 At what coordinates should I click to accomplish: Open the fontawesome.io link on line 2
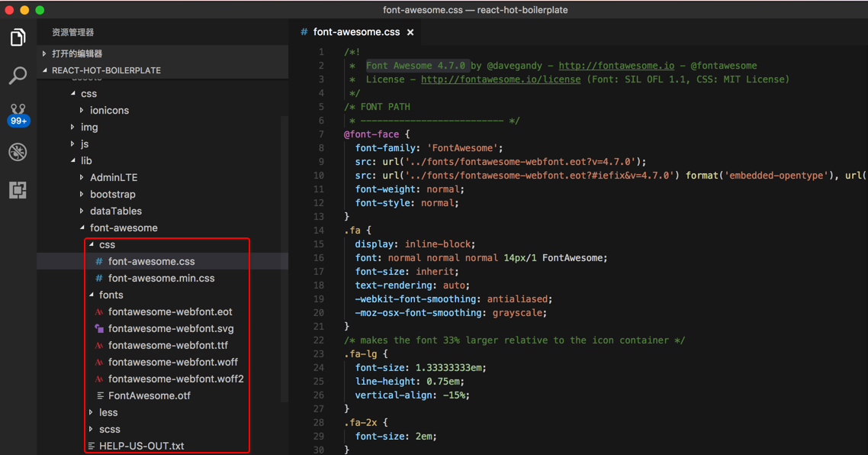pos(616,66)
